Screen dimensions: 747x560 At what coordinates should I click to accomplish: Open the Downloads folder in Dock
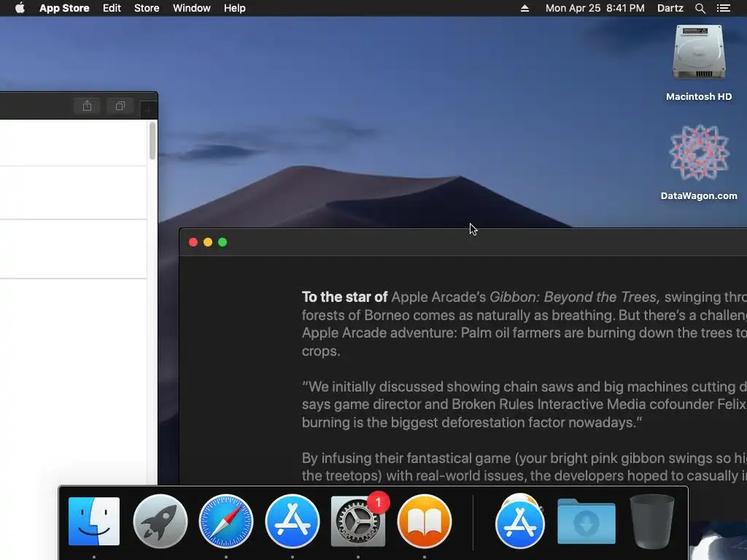click(586, 521)
